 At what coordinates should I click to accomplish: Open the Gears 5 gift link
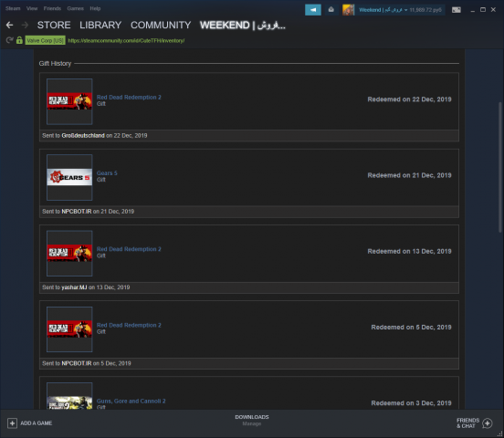pos(107,172)
